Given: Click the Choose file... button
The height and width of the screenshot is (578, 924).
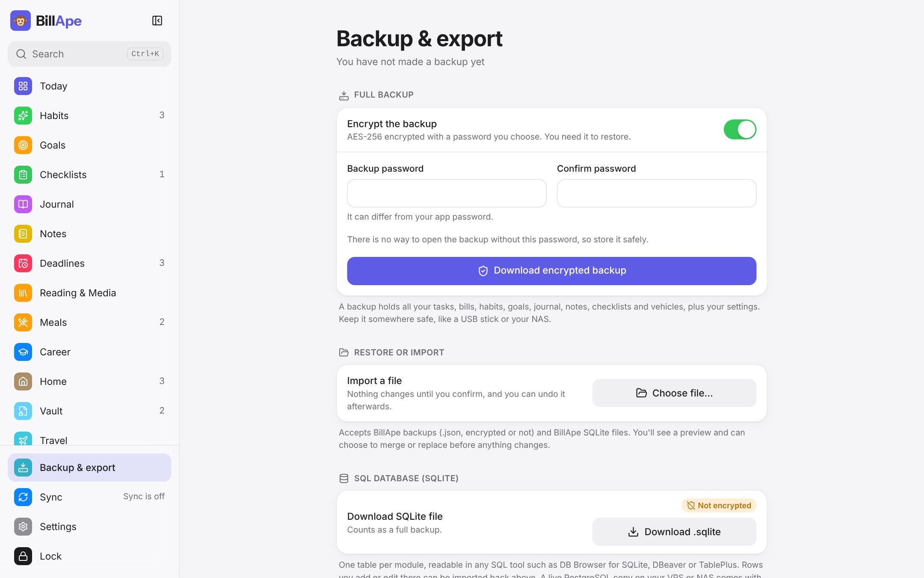Looking at the screenshot, I should 674,393.
